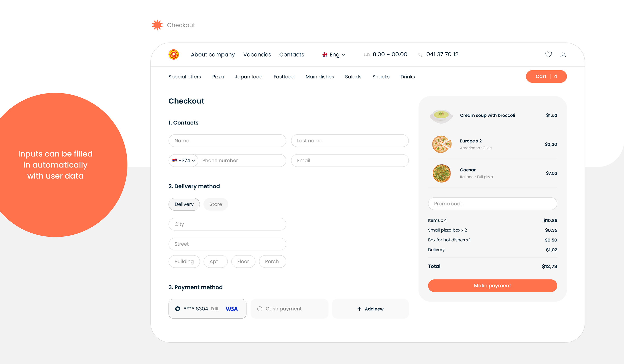Click the delivery truck hours icon
The height and width of the screenshot is (364, 624).
(x=366, y=54)
